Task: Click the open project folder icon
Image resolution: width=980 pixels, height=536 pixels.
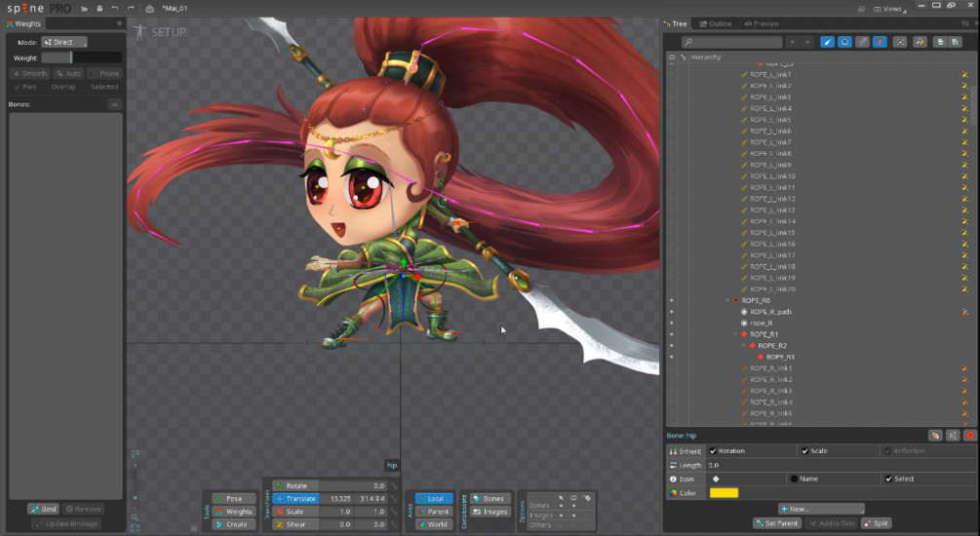Action: pyautogui.click(x=84, y=9)
